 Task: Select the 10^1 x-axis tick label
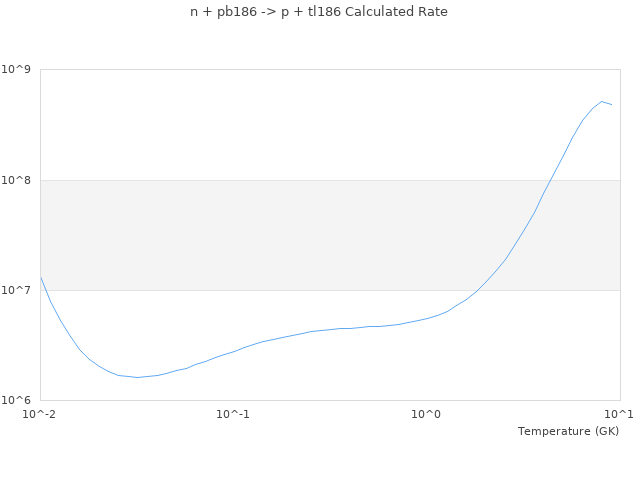click(619, 414)
